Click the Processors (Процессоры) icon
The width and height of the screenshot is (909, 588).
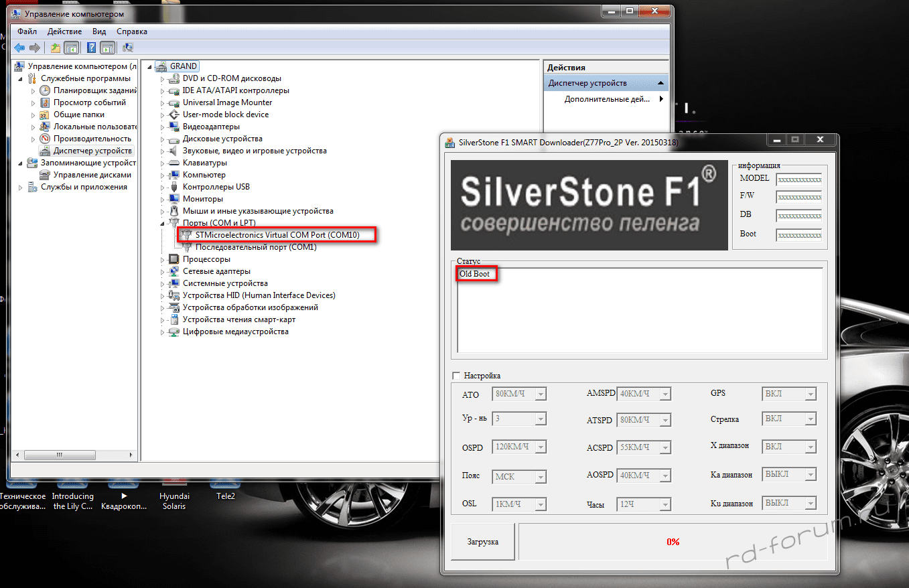173,259
